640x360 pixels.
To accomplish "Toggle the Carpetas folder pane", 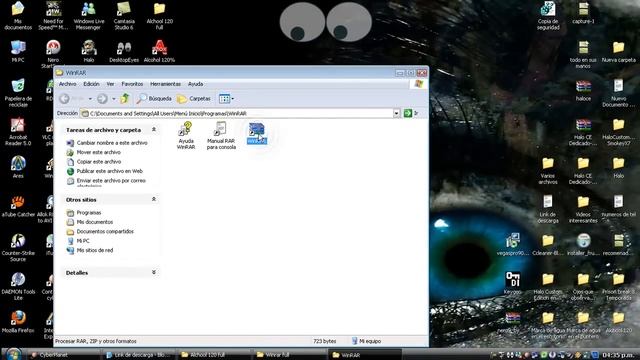I will [194, 98].
